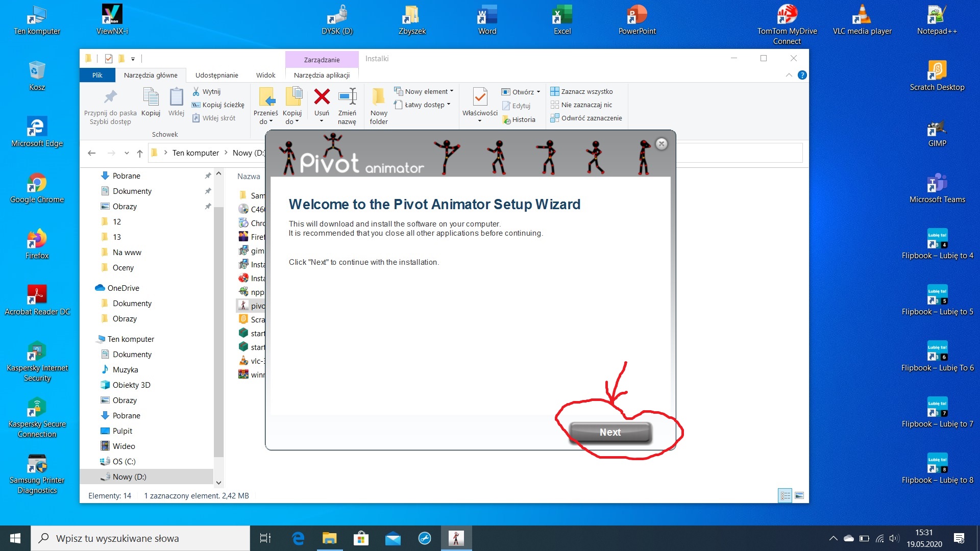Viewport: 980px width, 551px height.
Task: Open Acrobat Reader DC shortcut
Action: [37, 300]
